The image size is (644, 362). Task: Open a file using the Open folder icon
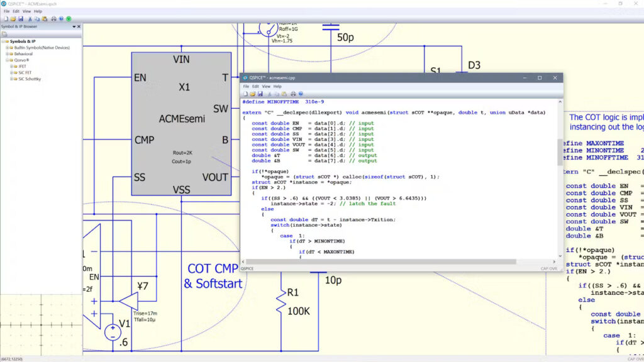[14, 18]
